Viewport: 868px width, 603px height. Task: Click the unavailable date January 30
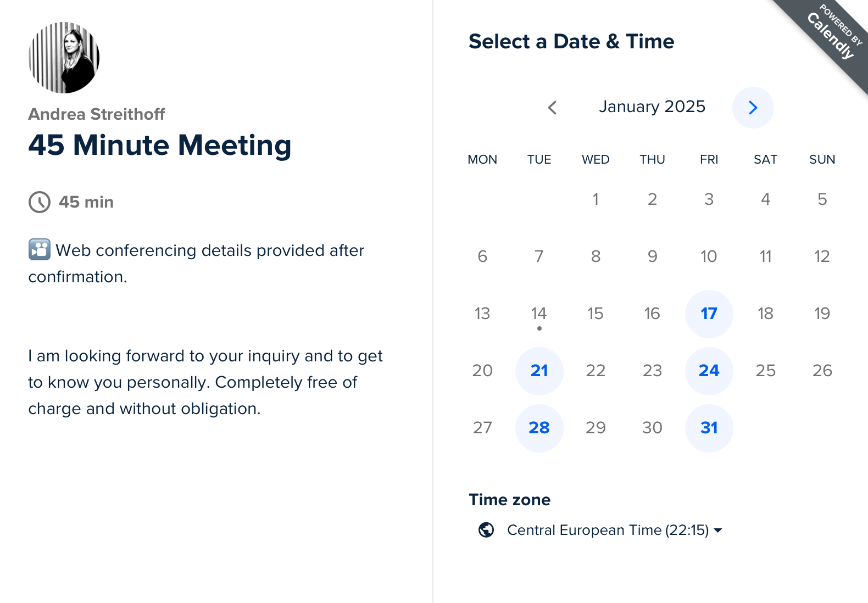tap(652, 428)
